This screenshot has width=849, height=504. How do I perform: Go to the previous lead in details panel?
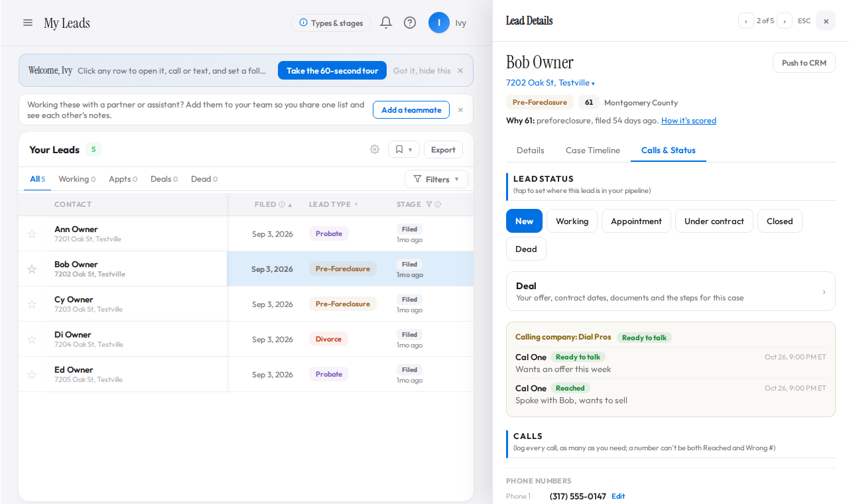pos(746,21)
